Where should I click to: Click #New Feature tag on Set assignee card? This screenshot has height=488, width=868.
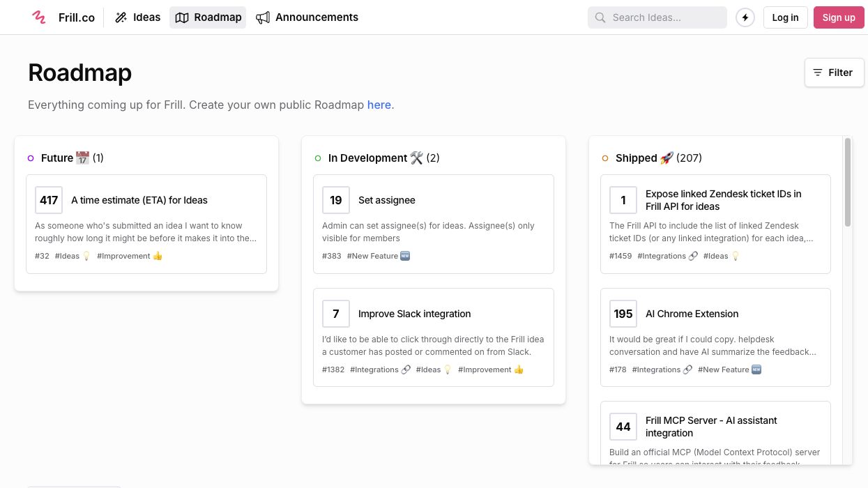click(x=379, y=256)
